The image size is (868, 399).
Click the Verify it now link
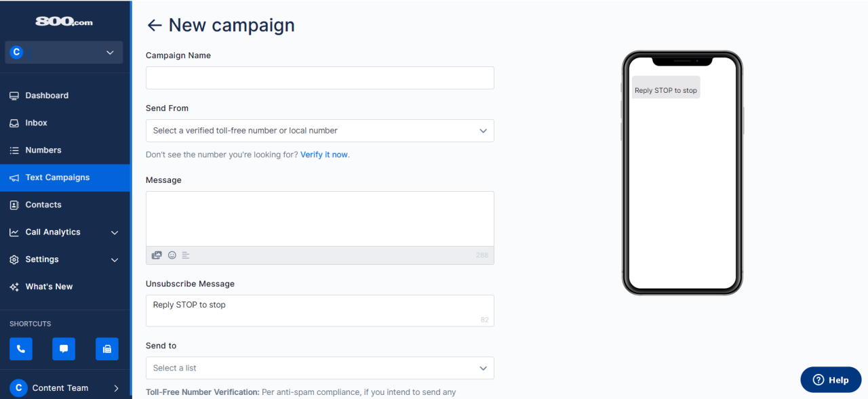click(x=324, y=154)
